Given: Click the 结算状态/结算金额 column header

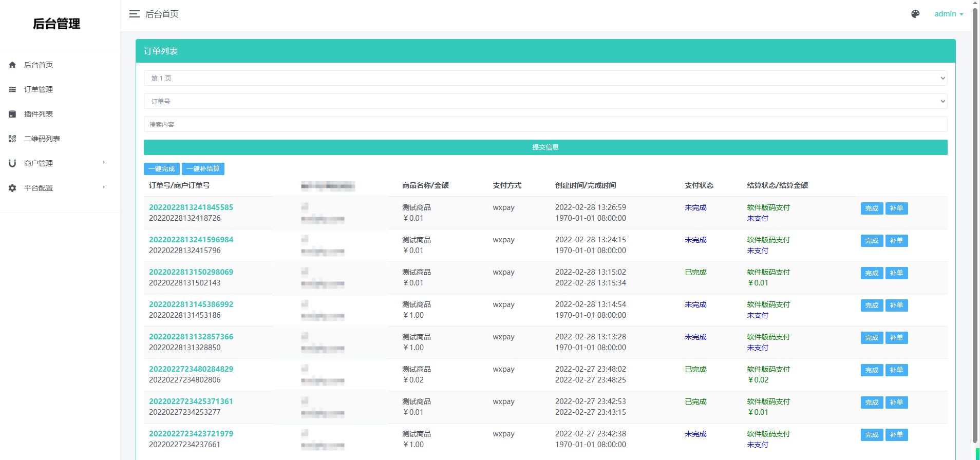Looking at the screenshot, I should (778, 185).
